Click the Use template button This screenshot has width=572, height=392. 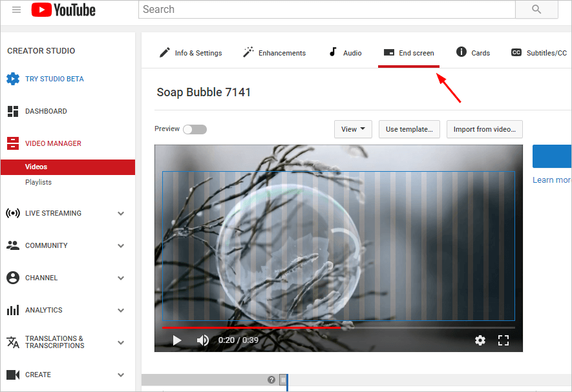[x=409, y=129]
